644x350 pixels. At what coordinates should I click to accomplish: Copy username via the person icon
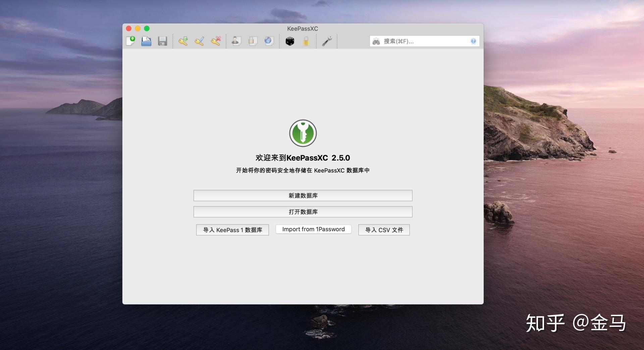pos(236,41)
